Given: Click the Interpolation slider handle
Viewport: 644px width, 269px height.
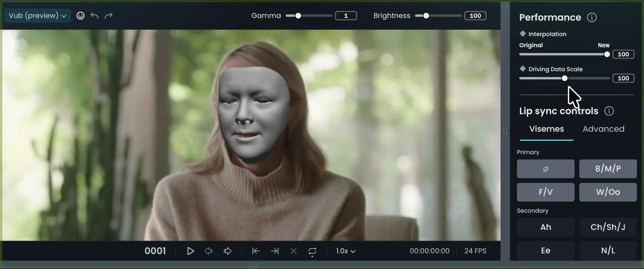Looking at the screenshot, I should click(607, 54).
